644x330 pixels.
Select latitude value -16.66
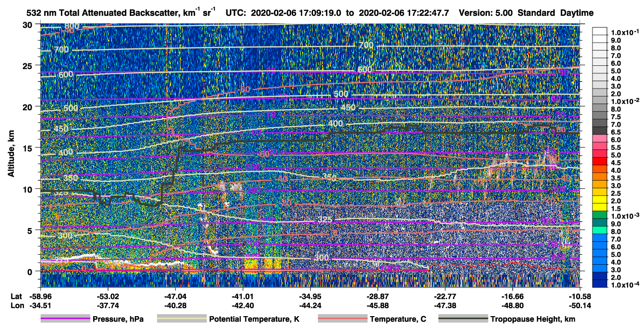click(x=513, y=296)
